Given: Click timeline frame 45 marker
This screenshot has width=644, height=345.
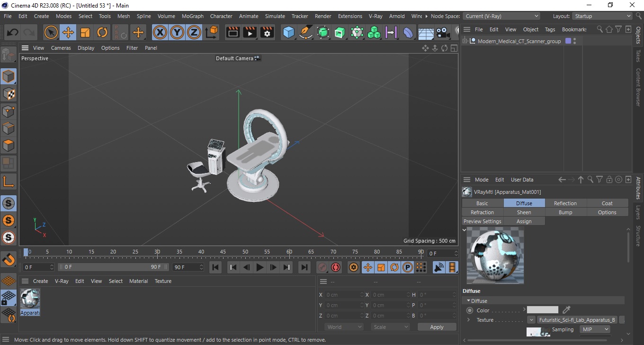Looking at the screenshot, I should pos(223,252).
